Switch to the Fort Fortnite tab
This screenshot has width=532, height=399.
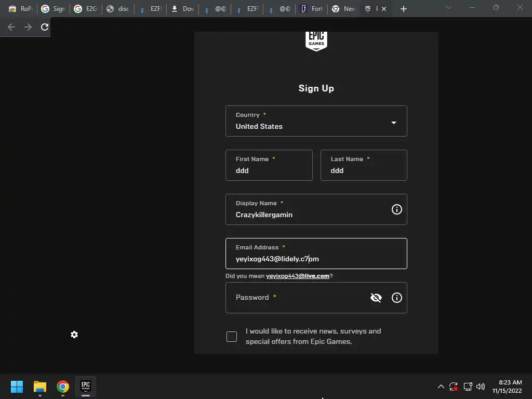click(x=312, y=9)
